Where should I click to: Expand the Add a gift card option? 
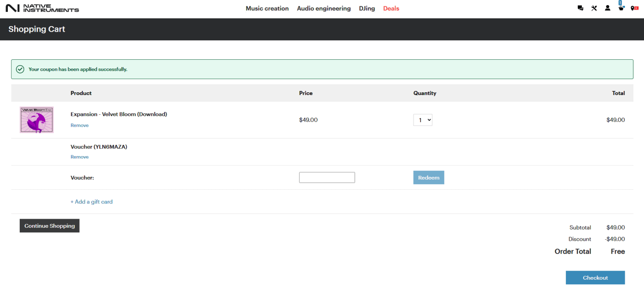coord(92,202)
